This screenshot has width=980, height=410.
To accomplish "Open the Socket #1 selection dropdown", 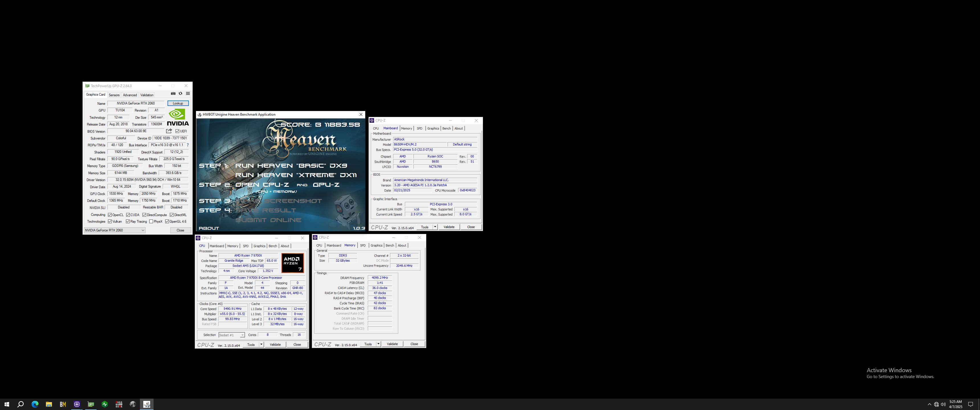I will click(x=232, y=335).
